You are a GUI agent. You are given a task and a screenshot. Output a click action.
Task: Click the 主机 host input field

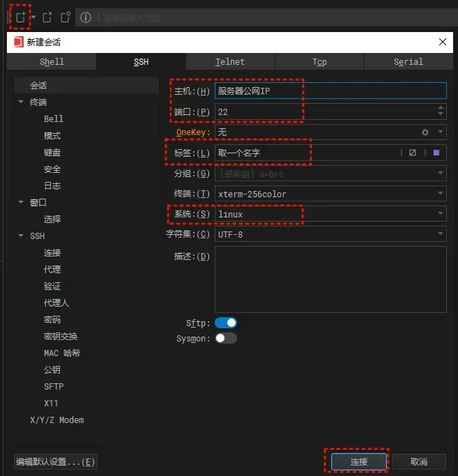330,91
